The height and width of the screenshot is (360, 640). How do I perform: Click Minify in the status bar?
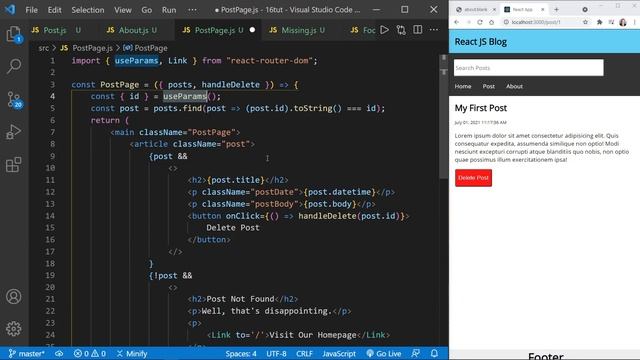[x=132, y=353]
